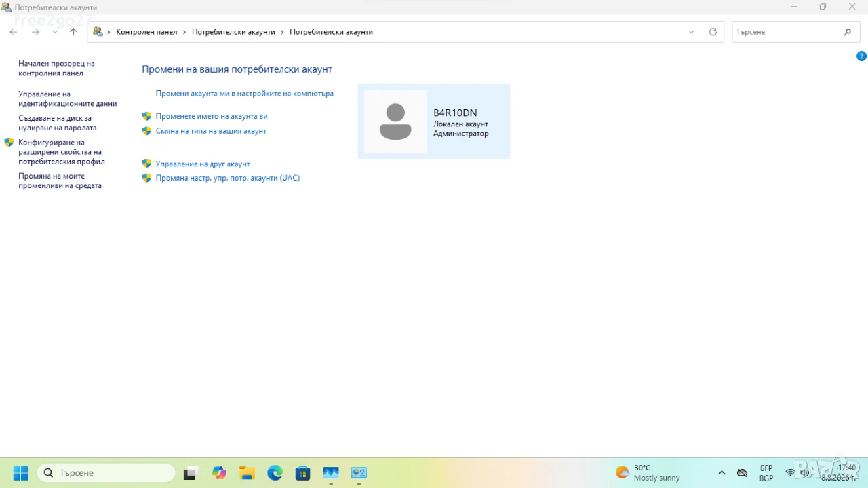The width and height of the screenshot is (868, 488).
Task: Click 'Промяна настр. упр. потр. акаунти (UAC)'
Action: point(228,178)
